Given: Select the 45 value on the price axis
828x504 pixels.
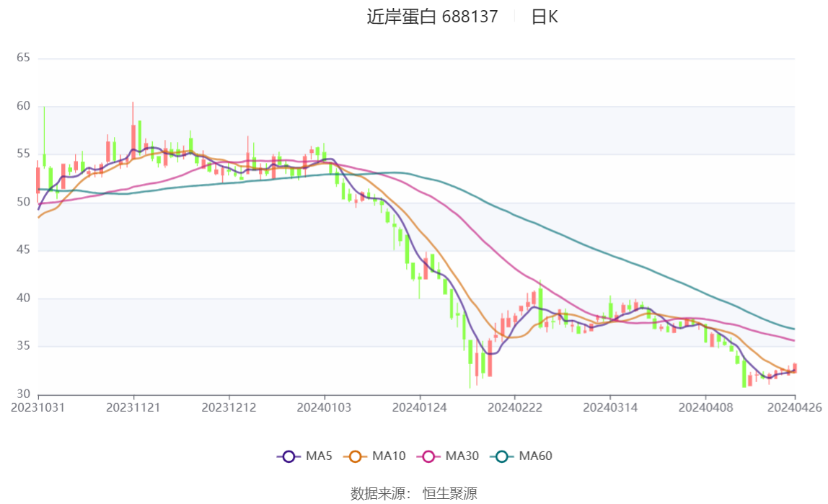Looking at the screenshot, I should click(x=23, y=250).
